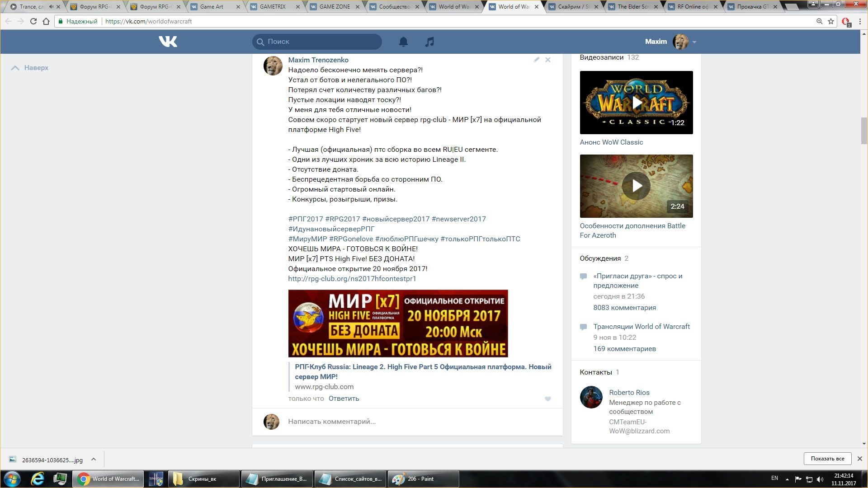Screen dimensions: 868x488
Task: Click the VK logo in header
Action: tap(168, 42)
